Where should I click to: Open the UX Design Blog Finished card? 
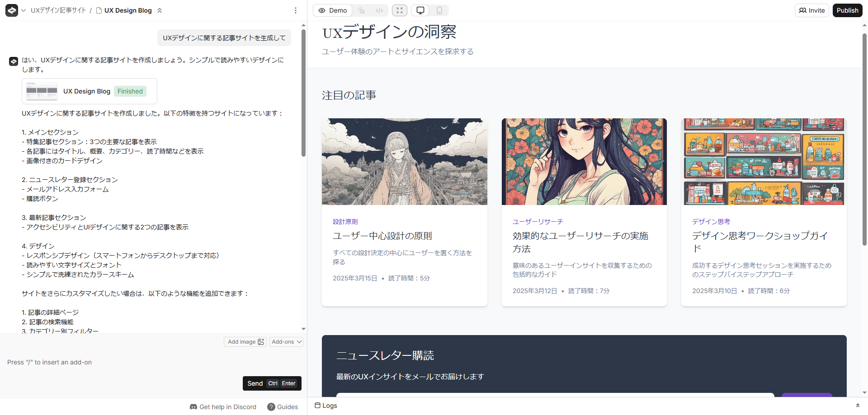[x=90, y=91]
